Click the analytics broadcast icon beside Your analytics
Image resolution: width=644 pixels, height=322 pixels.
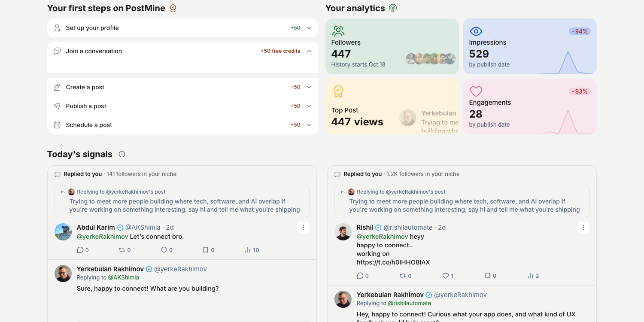392,8
